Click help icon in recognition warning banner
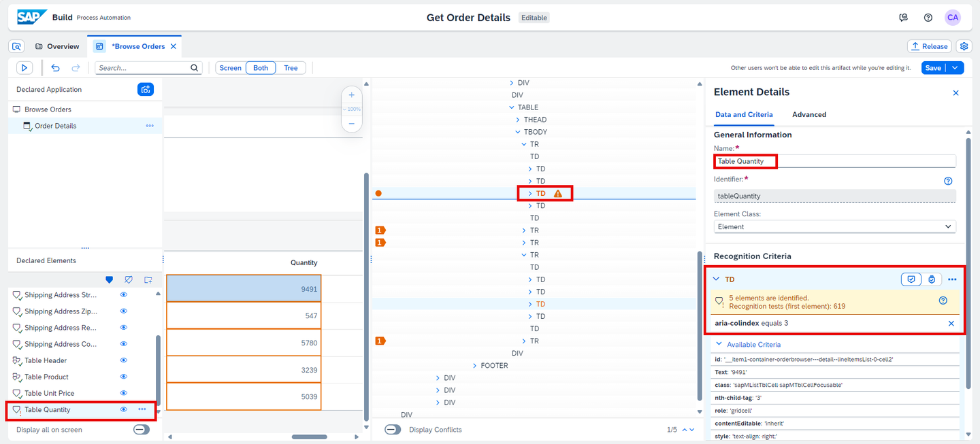Screen dimensions: 980x444 [x=943, y=301]
